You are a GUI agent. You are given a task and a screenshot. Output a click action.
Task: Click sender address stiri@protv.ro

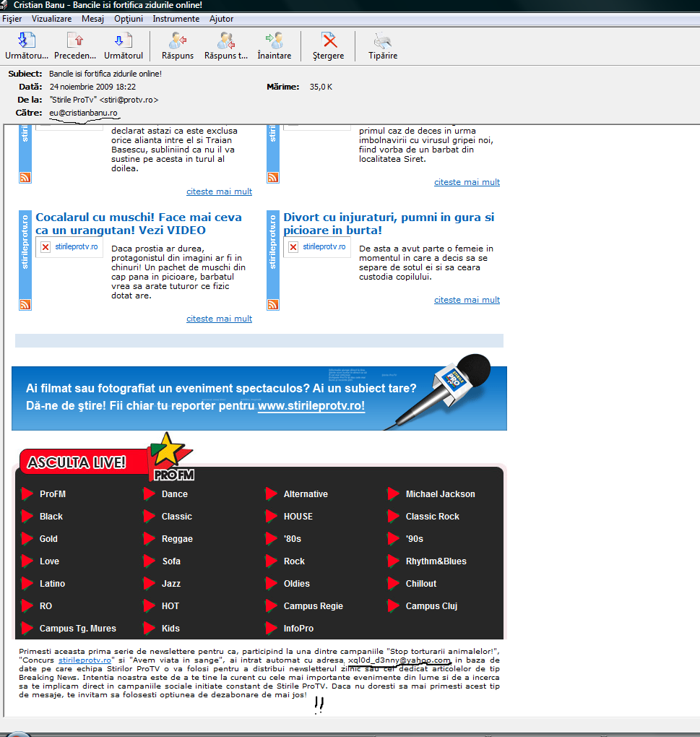tap(129, 100)
